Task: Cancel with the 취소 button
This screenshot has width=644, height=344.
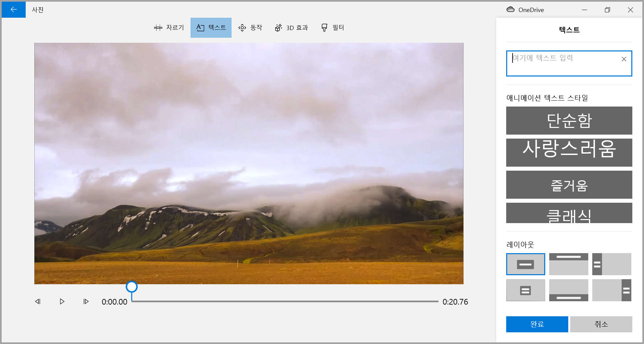Action: (x=601, y=324)
